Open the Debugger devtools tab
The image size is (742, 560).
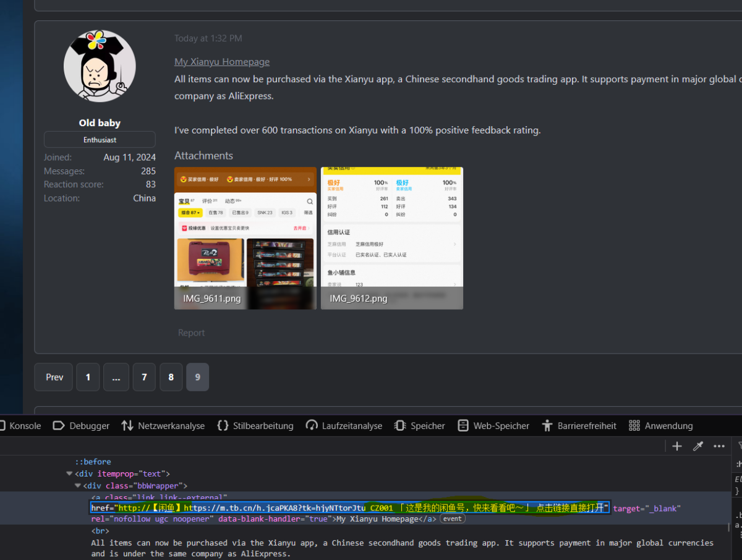coord(81,426)
